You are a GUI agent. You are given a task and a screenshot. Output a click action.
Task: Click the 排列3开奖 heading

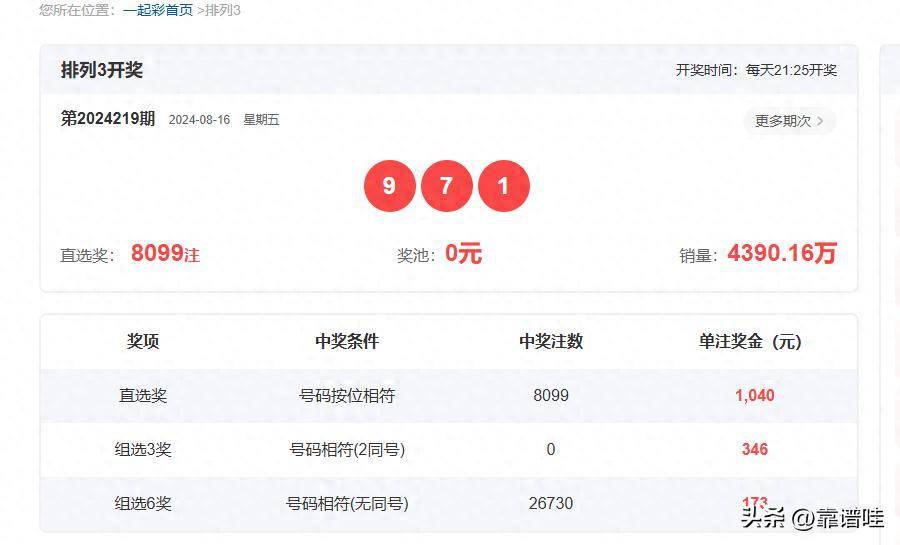click(102, 70)
